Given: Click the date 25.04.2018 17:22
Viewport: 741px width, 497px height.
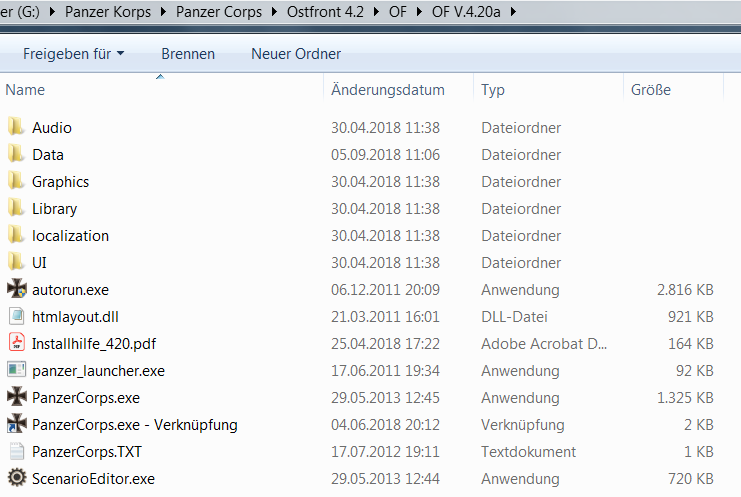Looking at the screenshot, I should pos(385,343).
